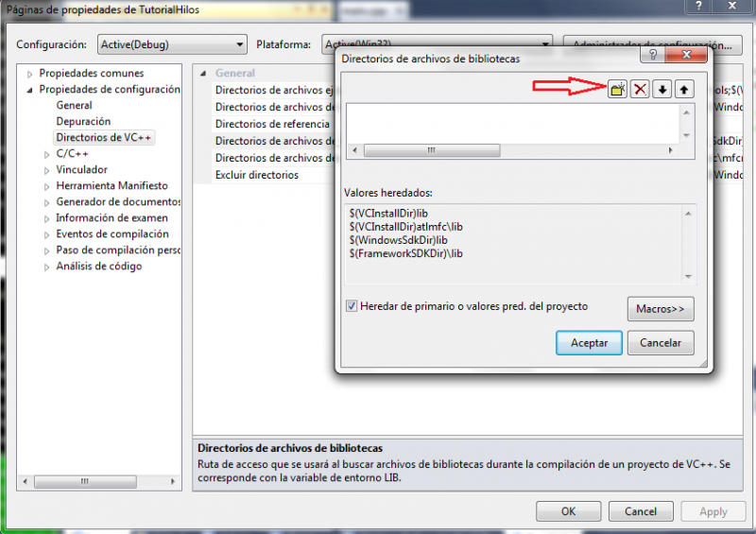
Task: Click $(WindowsSdkDir)lib inherited value
Action: pos(398,240)
